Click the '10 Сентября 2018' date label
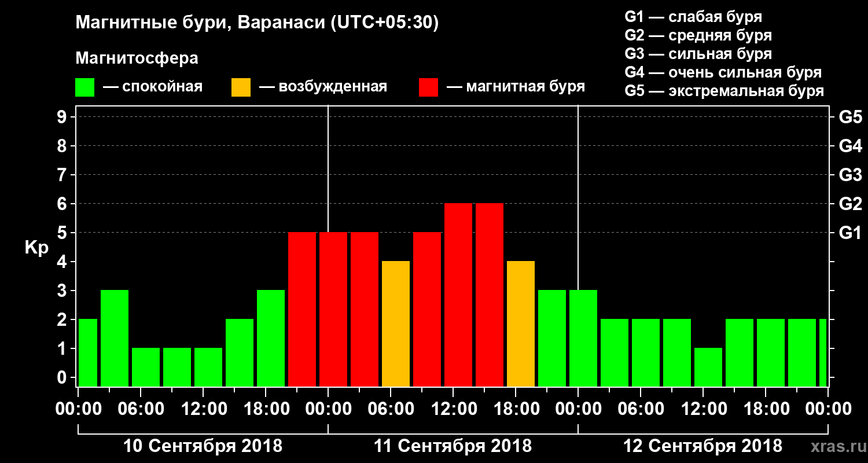The image size is (868, 463). (x=203, y=446)
